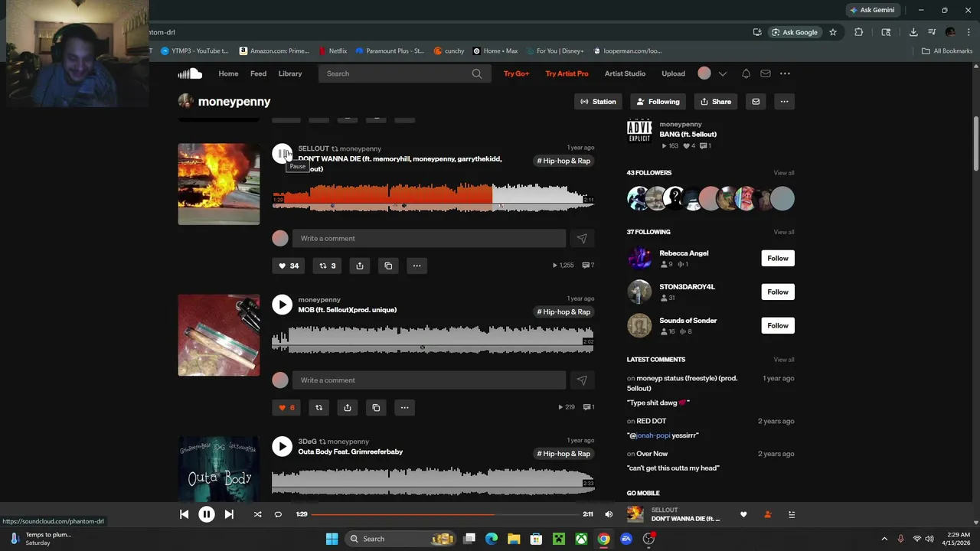This screenshot has height=551, width=980.
Task: Open Artist Studio in the header
Action: [625, 73]
